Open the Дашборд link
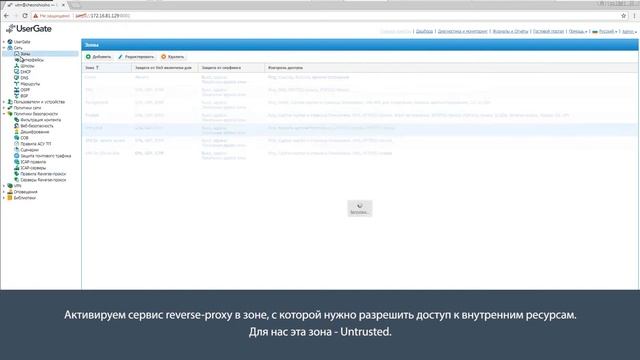The height and width of the screenshot is (360, 640). 424,31
